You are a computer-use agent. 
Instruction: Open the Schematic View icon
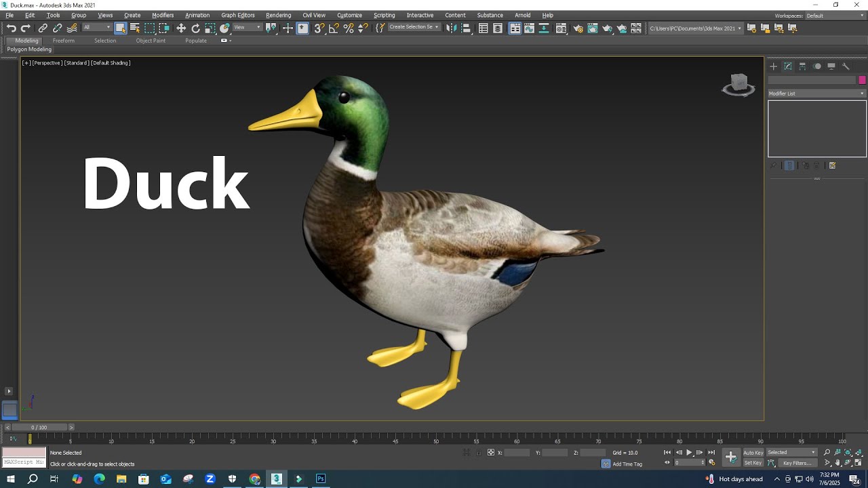pos(543,28)
